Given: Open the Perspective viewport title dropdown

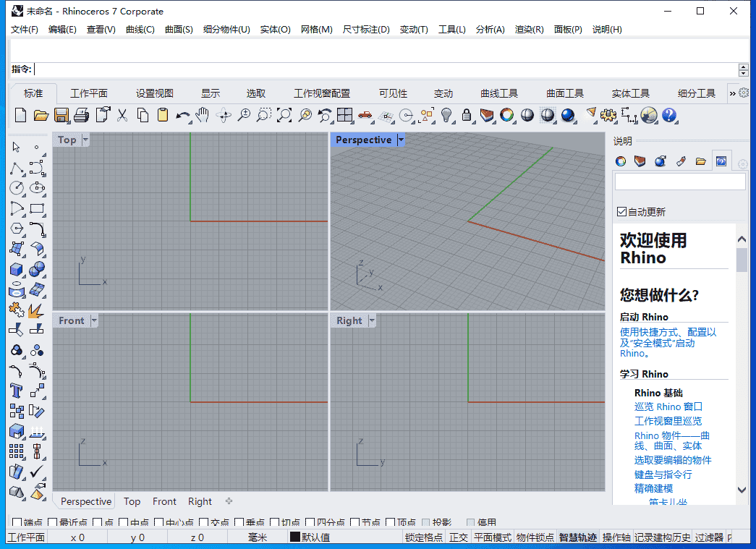Looking at the screenshot, I should (401, 140).
